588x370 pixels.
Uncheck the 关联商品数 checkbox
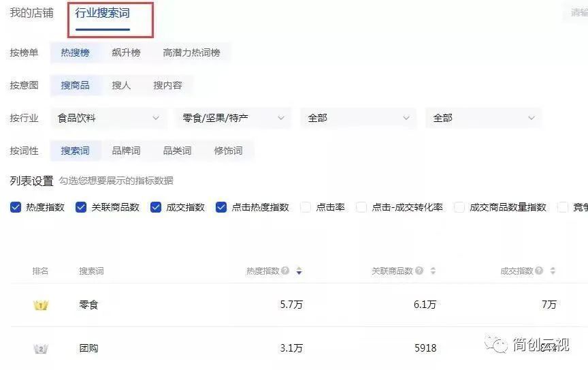(81, 207)
